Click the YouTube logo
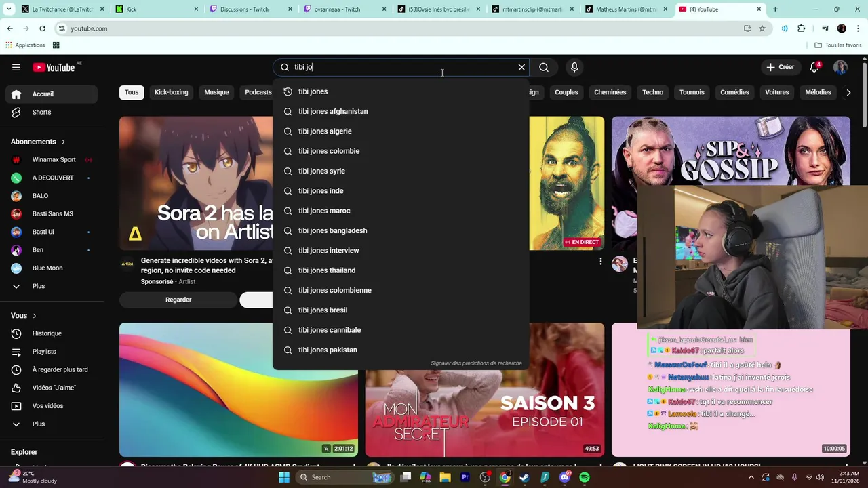The height and width of the screenshot is (488, 868). tap(54, 67)
